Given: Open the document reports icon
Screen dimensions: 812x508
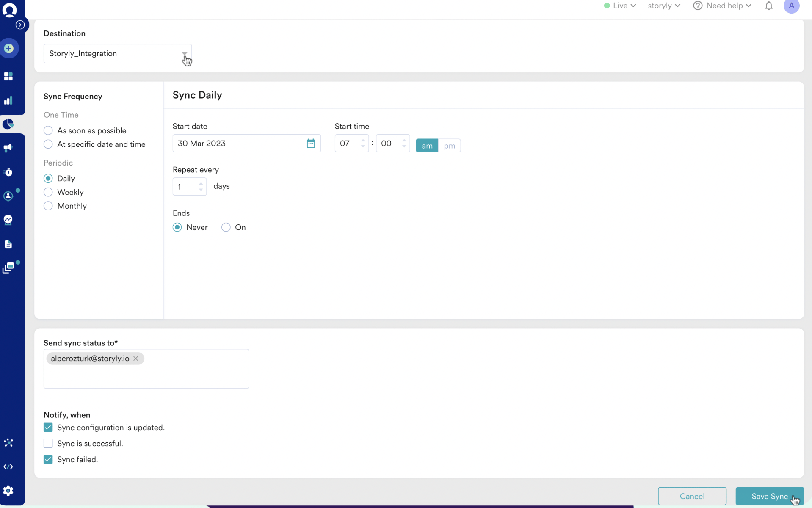Looking at the screenshot, I should [x=8, y=244].
